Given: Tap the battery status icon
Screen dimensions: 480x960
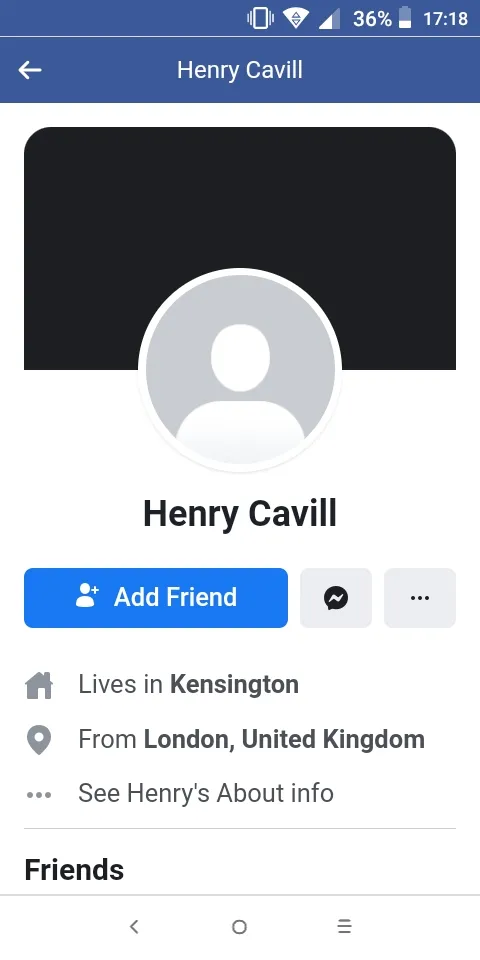Looking at the screenshot, I should pos(405,18).
